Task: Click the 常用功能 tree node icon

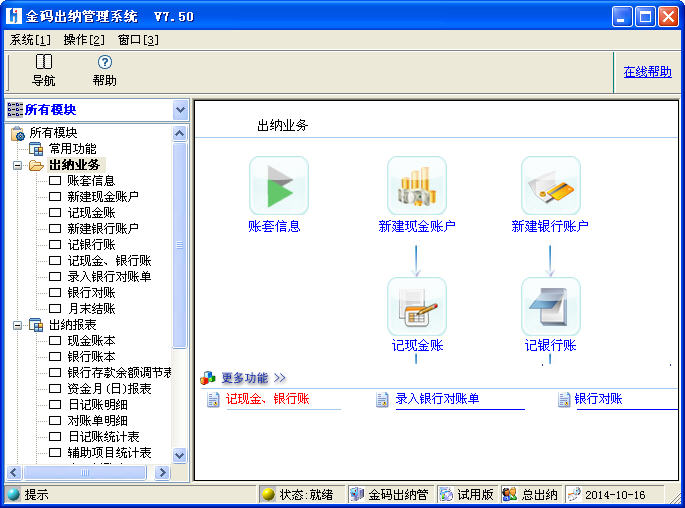Action: 36,149
